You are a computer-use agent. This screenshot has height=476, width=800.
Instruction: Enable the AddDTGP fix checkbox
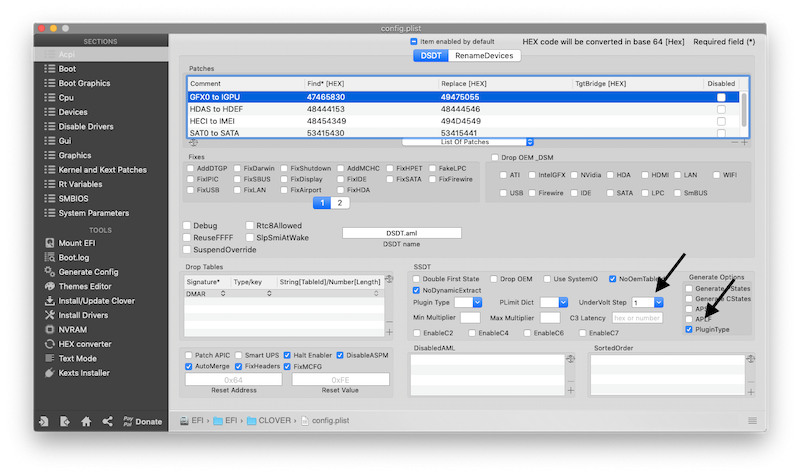click(190, 168)
